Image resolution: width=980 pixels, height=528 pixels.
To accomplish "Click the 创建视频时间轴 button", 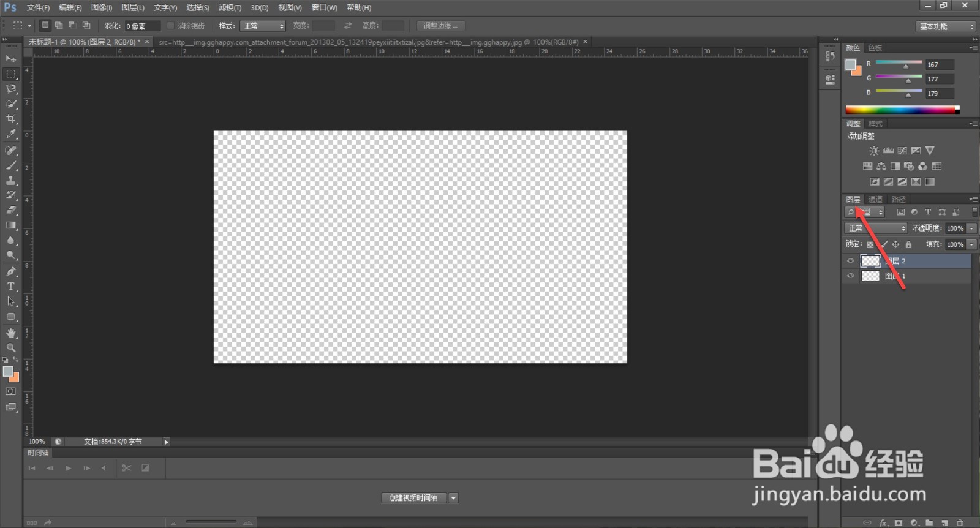I will pyautogui.click(x=414, y=498).
